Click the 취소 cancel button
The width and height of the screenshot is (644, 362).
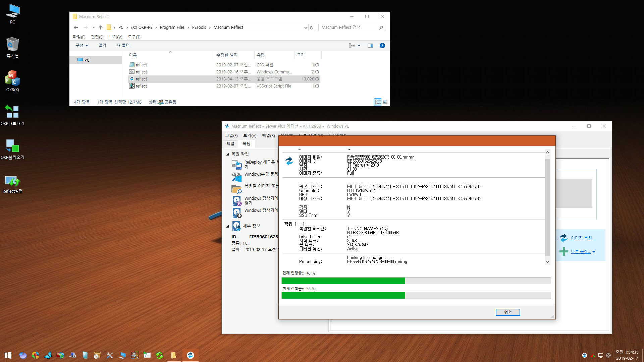(508, 312)
